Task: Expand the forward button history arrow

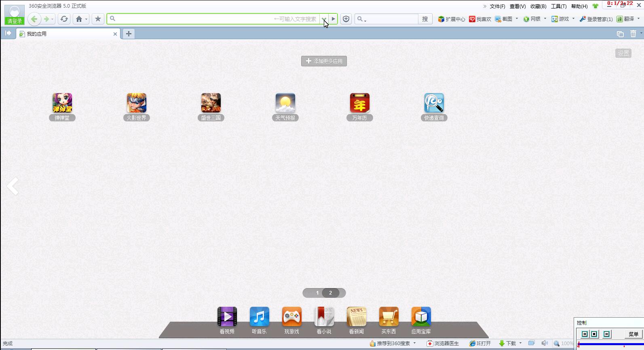Action: coord(53,19)
